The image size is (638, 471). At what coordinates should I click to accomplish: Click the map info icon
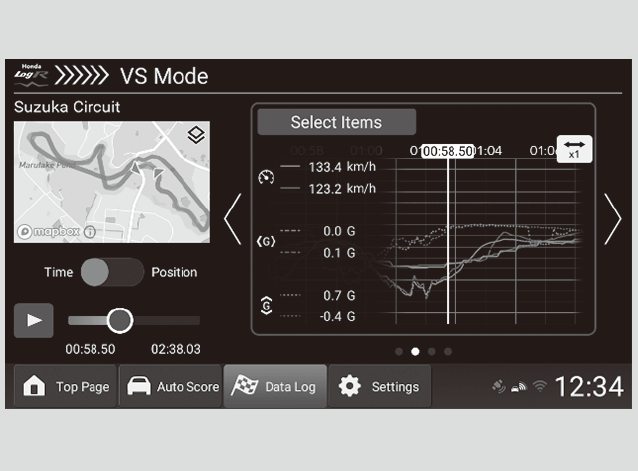90,232
